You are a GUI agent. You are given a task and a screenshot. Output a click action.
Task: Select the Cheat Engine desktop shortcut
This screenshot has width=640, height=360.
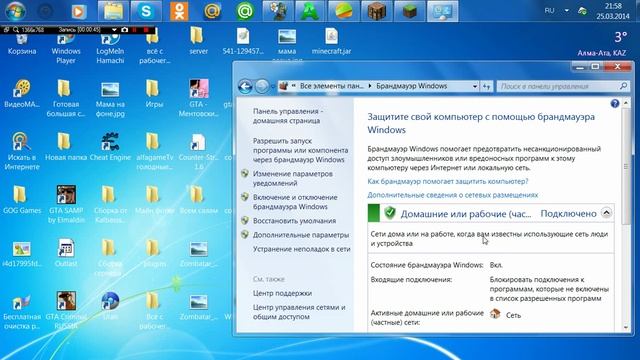110,146
